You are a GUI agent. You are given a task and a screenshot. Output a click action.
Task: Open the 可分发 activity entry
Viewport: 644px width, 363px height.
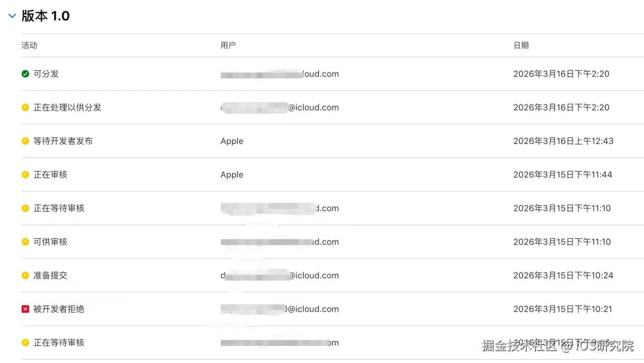46,74
